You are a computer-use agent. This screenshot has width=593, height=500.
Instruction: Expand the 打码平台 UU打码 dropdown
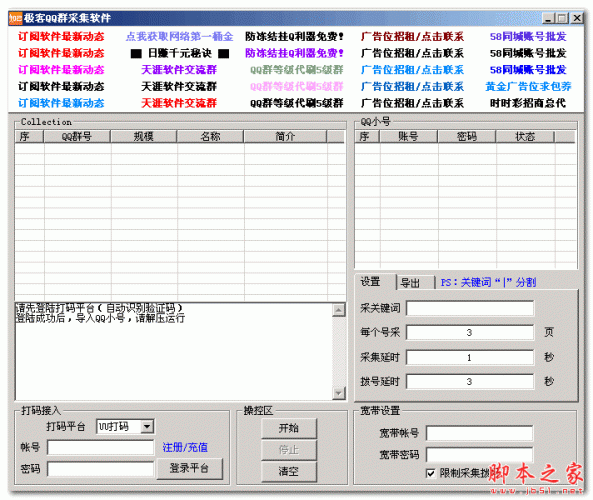[x=147, y=427]
